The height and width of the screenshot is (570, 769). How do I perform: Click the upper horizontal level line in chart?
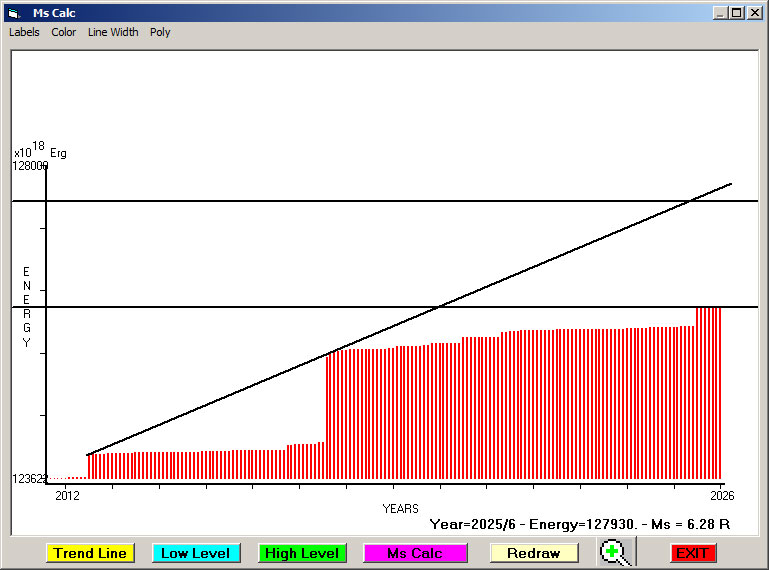click(300, 201)
